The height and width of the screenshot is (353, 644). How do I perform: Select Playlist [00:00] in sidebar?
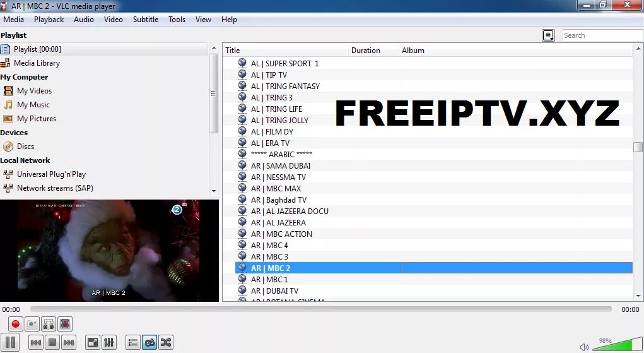[x=104, y=49]
